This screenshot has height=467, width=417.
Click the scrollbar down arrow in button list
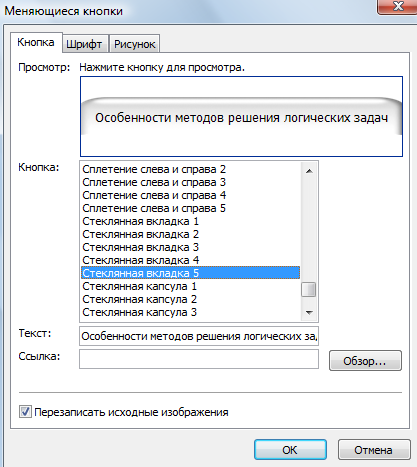point(309,313)
